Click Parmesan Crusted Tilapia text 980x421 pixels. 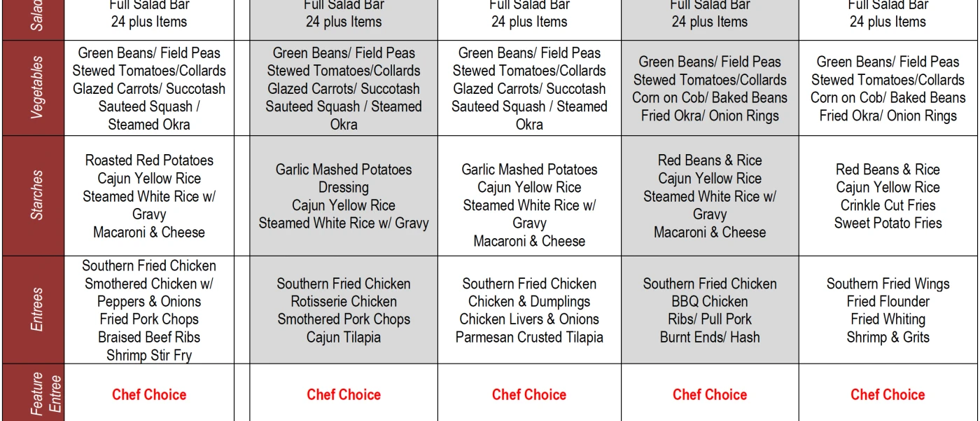[x=529, y=338]
